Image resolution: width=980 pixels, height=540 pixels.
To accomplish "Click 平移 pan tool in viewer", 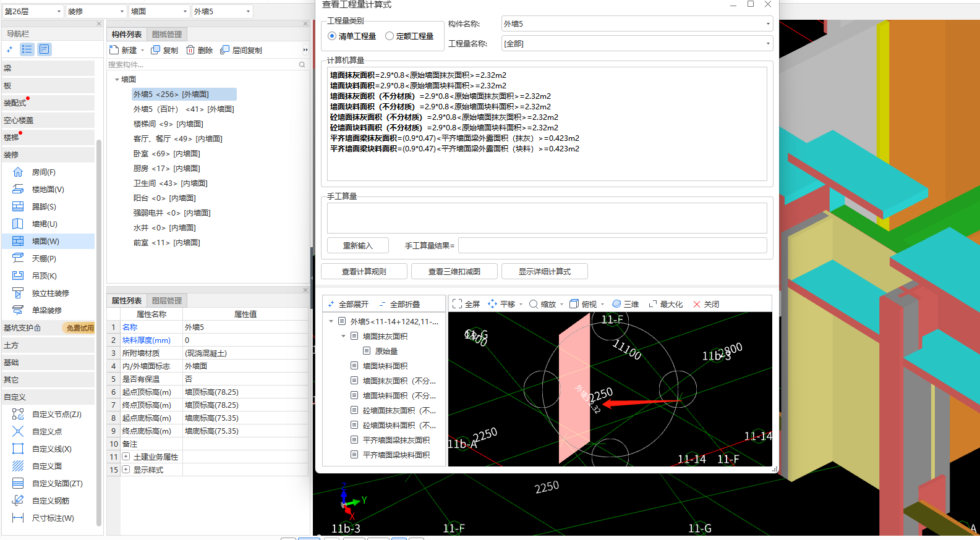I will pos(492,304).
